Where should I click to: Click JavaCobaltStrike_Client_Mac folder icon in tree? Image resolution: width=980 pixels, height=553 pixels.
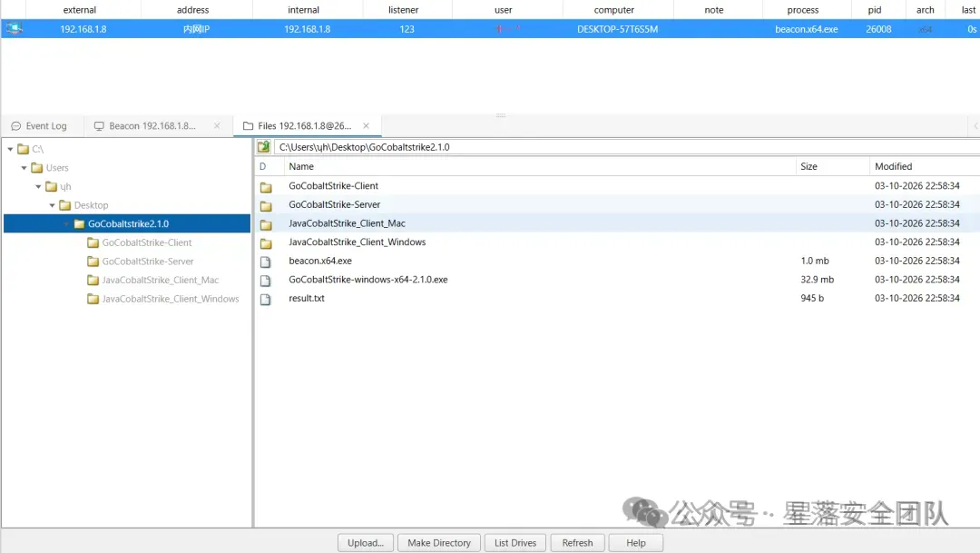(93, 281)
